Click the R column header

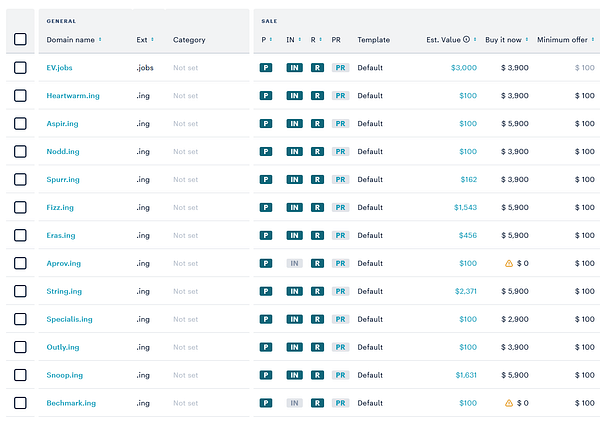tap(315, 40)
